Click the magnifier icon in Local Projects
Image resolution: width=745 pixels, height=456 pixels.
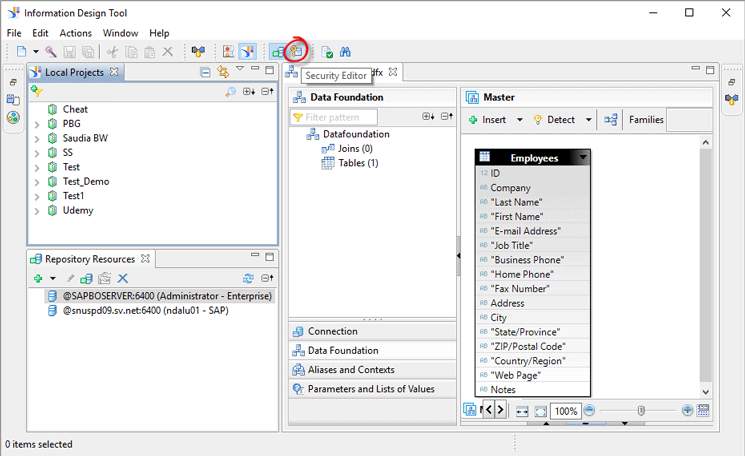[x=231, y=92]
